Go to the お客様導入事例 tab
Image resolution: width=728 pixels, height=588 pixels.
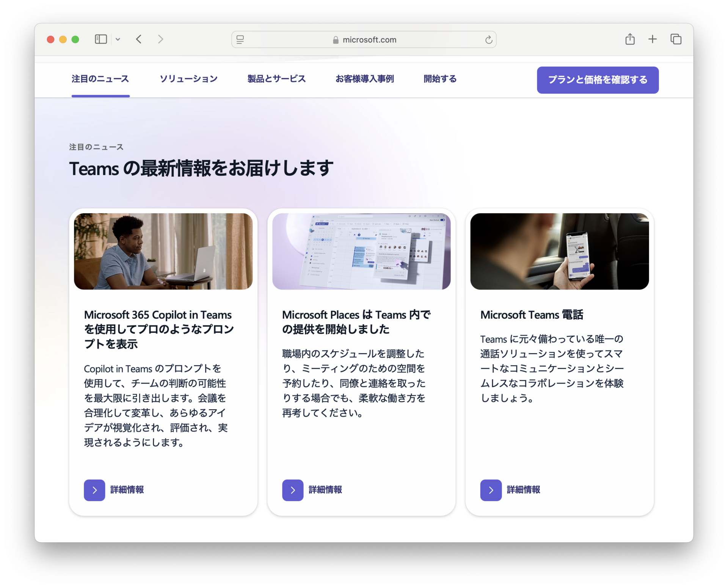[x=364, y=79]
